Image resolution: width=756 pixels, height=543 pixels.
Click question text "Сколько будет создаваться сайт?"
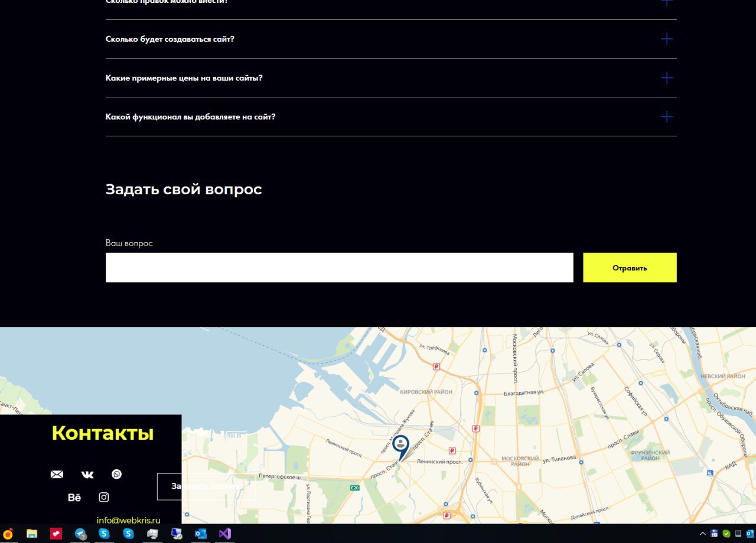pos(170,39)
